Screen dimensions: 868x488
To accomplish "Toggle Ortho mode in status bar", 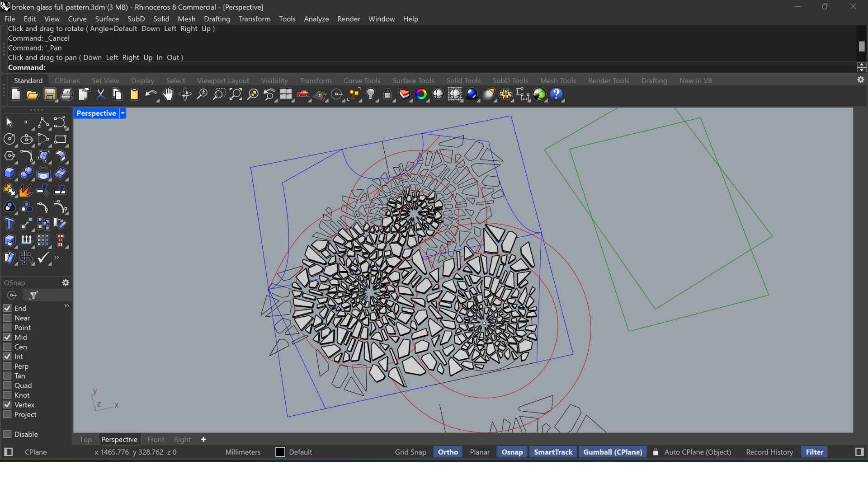I will [448, 452].
